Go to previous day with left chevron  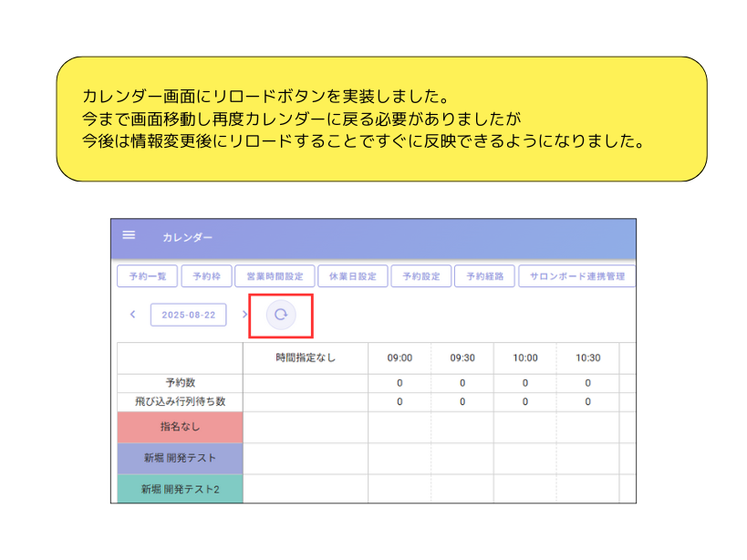(133, 315)
